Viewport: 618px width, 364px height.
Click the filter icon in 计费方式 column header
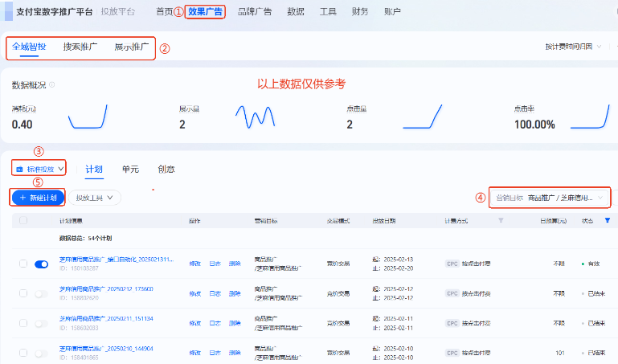coord(501,221)
